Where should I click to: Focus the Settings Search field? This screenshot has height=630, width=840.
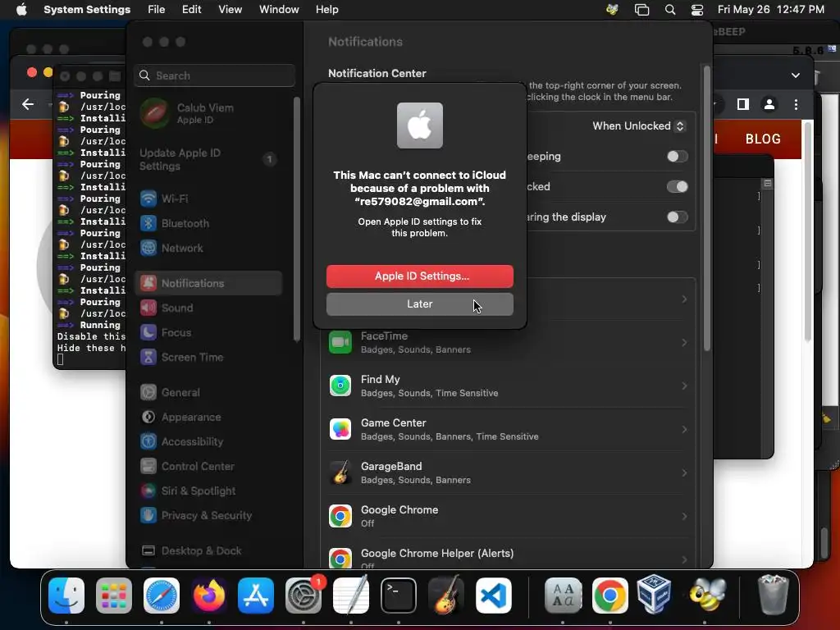[214, 75]
